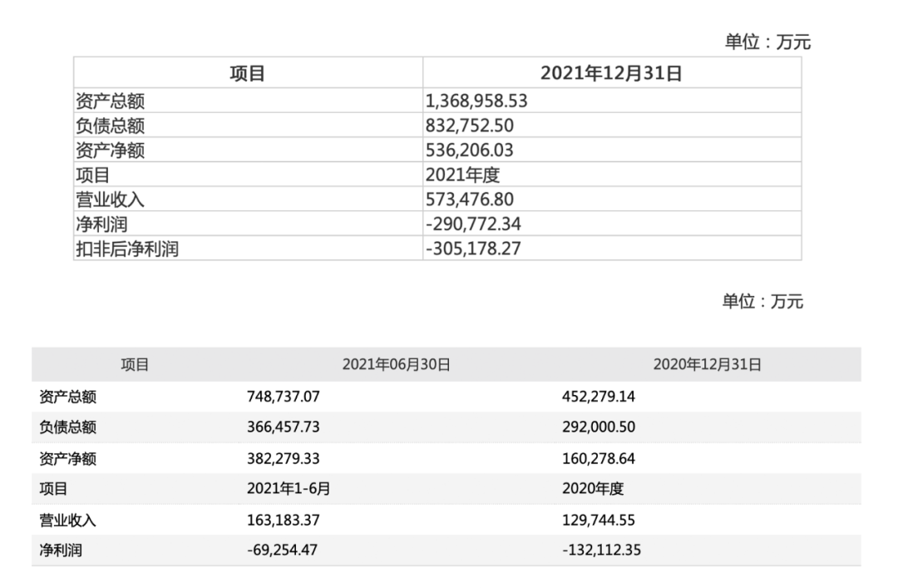Click net profit value -290,772.34

(472, 224)
